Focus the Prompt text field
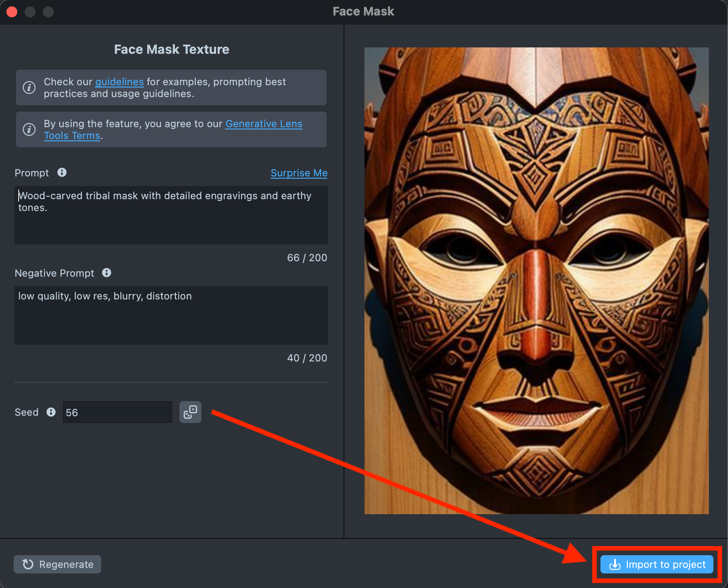 pos(171,215)
